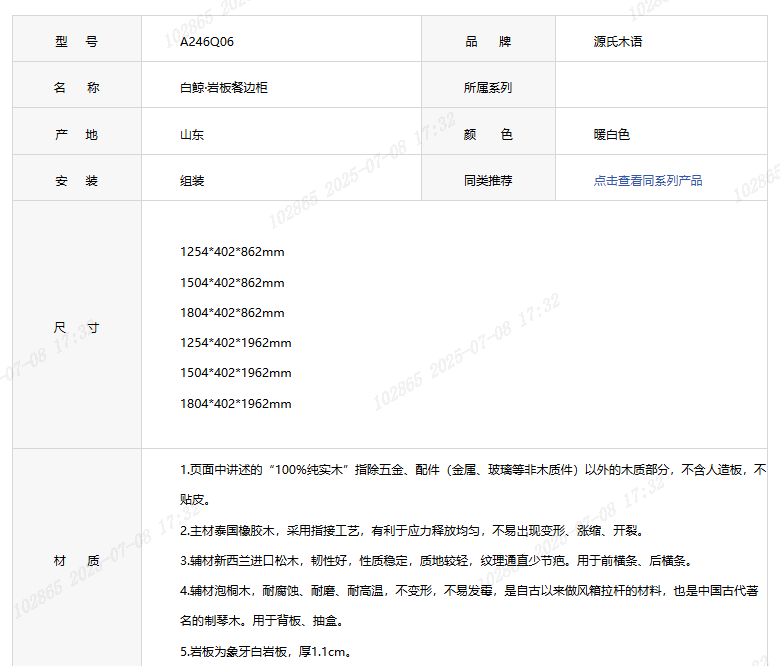Click material note 3 about 新西兰进口松木
The width and height of the screenshot is (780, 666).
435,560
